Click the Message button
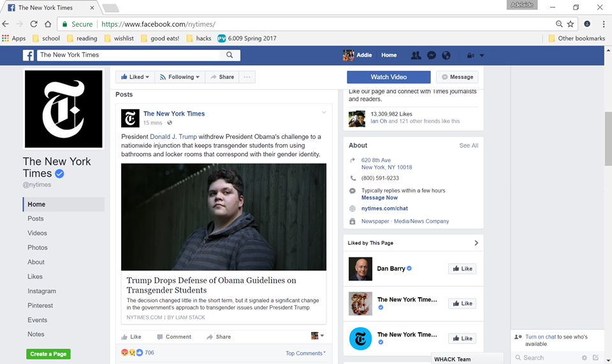The image size is (612, 364). [457, 77]
